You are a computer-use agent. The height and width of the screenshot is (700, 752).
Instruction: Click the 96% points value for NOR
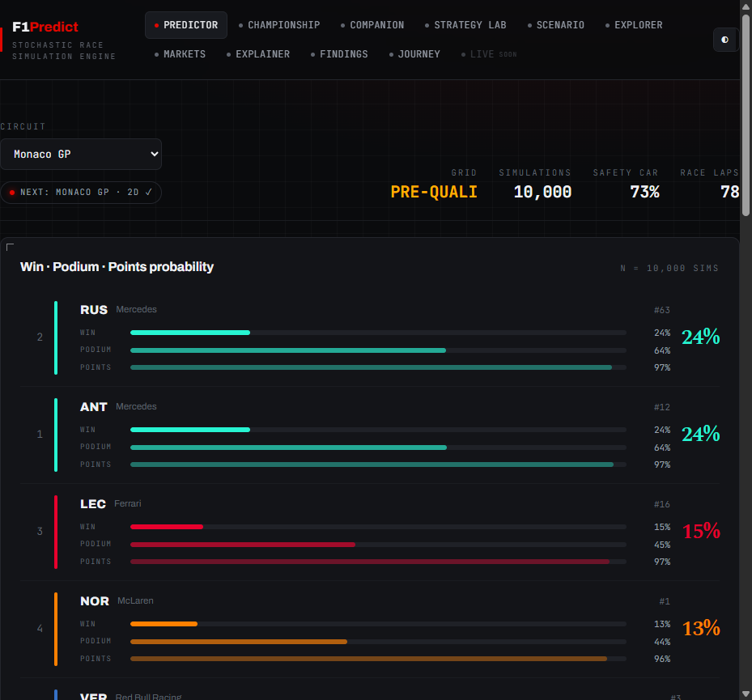(x=662, y=659)
